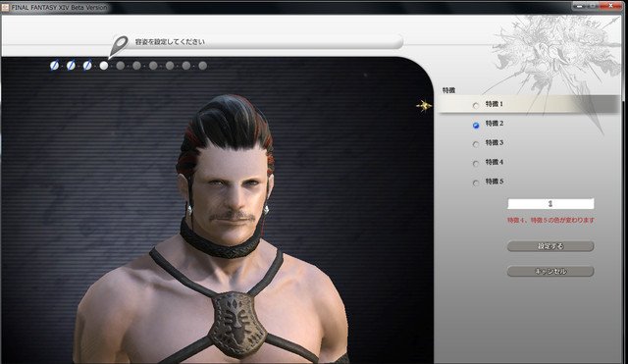This screenshot has width=628, height=364.
Task: Click the Final Fantasy XIV title bar icon
Action: (x=5, y=7)
